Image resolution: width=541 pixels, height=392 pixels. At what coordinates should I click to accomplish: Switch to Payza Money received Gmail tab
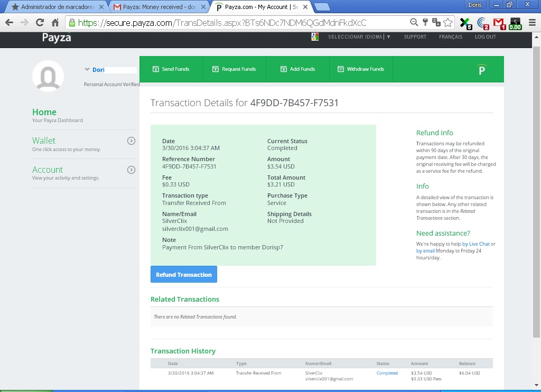[159, 7]
